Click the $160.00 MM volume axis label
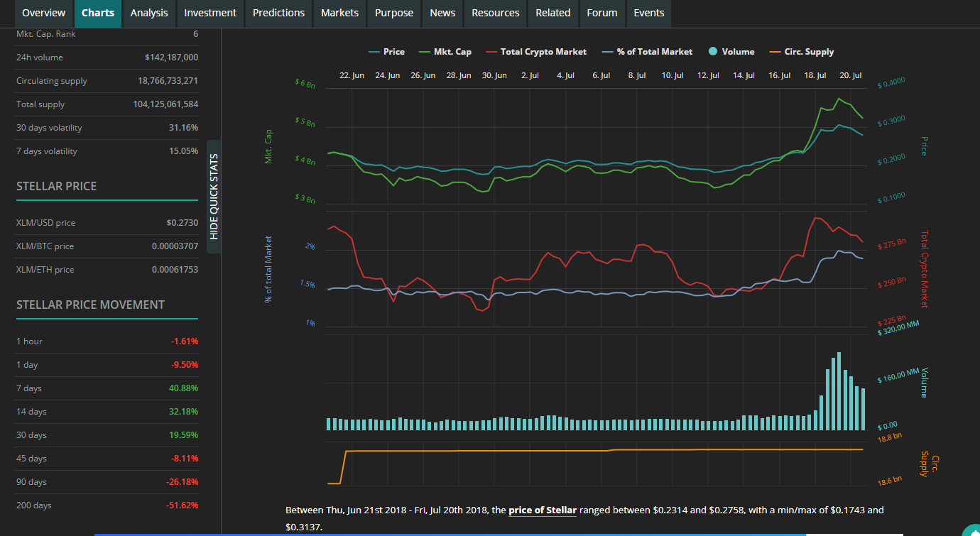This screenshot has width=980, height=536. 898,375
